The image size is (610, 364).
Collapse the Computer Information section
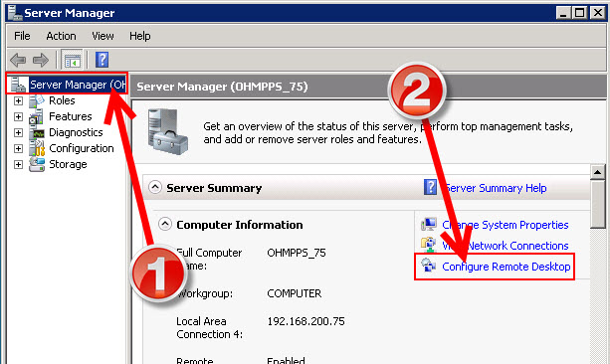(165, 224)
